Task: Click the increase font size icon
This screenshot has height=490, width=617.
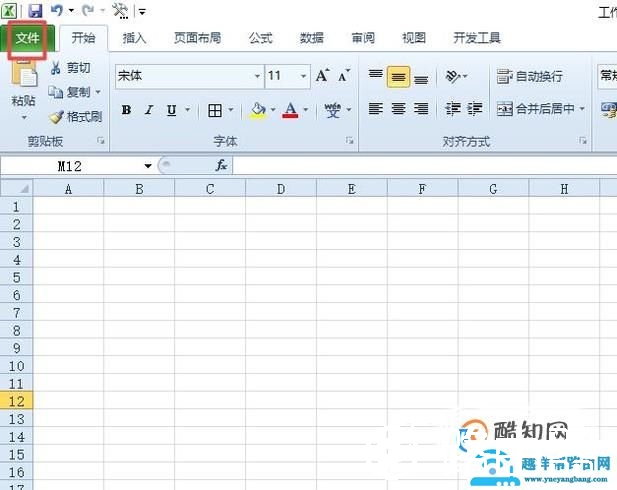Action: click(323, 75)
